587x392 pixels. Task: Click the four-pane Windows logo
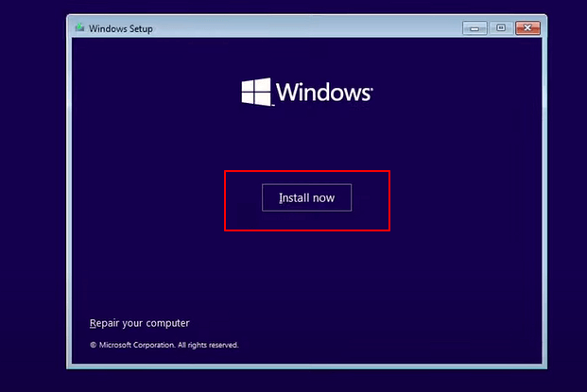tap(255, 93)
